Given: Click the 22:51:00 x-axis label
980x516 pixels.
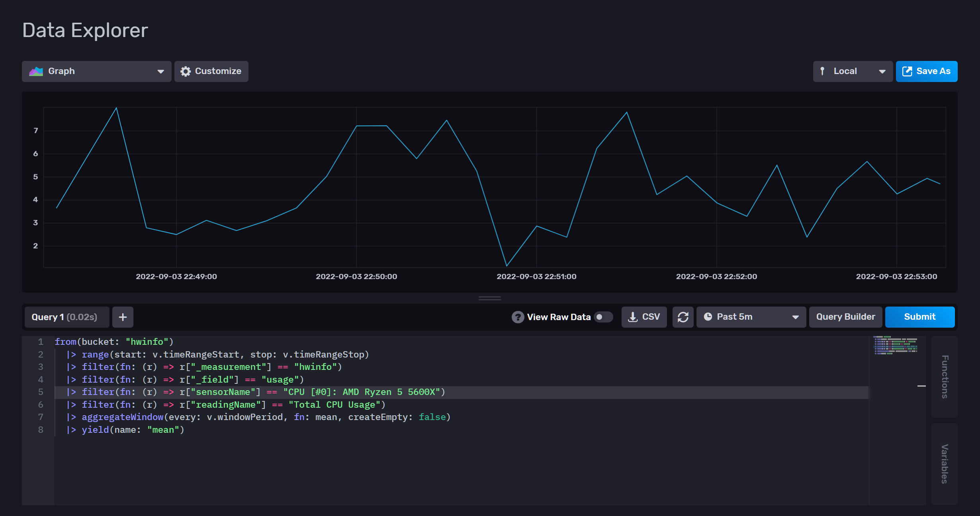Looking at the screenshot, I should (x=536, y=276).
